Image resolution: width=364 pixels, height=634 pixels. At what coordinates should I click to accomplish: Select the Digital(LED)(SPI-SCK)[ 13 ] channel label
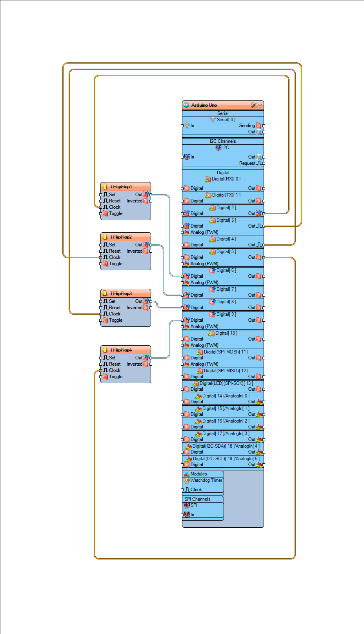pyautogui.click(x=226, y=383)
